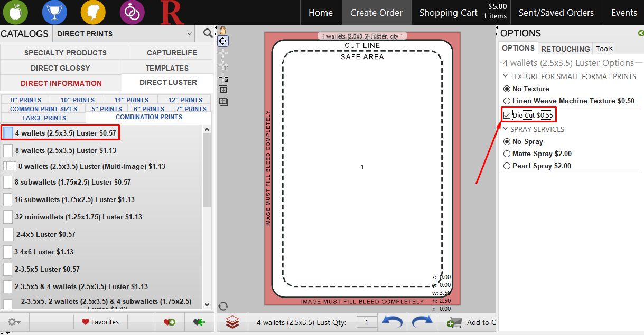644x335 pixels.
Task: Enable the Die Cut $0.55 checkbox
Action: pos(507,115)
